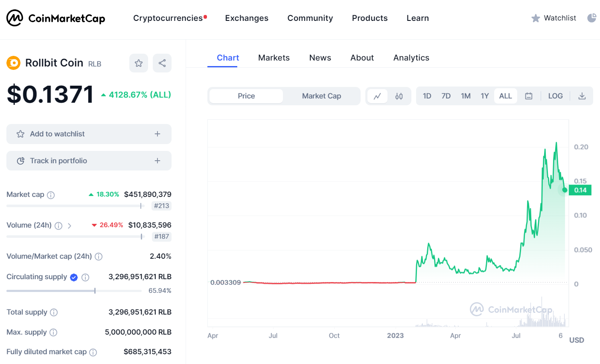Click the 0.003309 starting price label
Viewport: 600px width, 364px height.
coord(226,283)
